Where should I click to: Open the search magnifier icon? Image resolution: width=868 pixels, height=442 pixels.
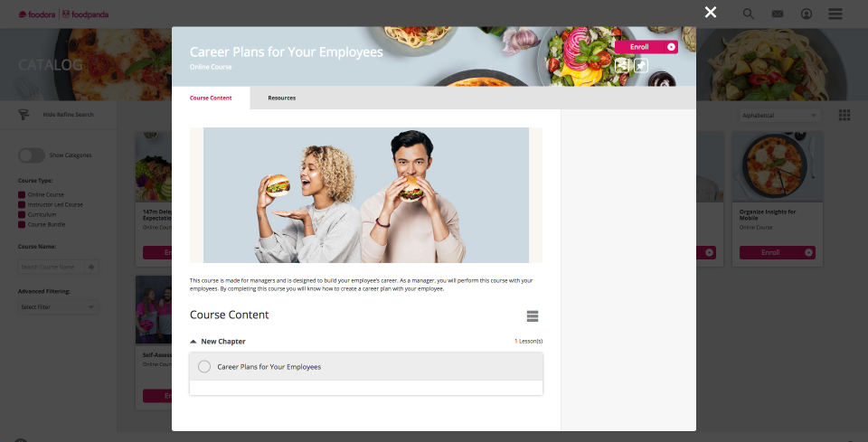tap(749, 14)
